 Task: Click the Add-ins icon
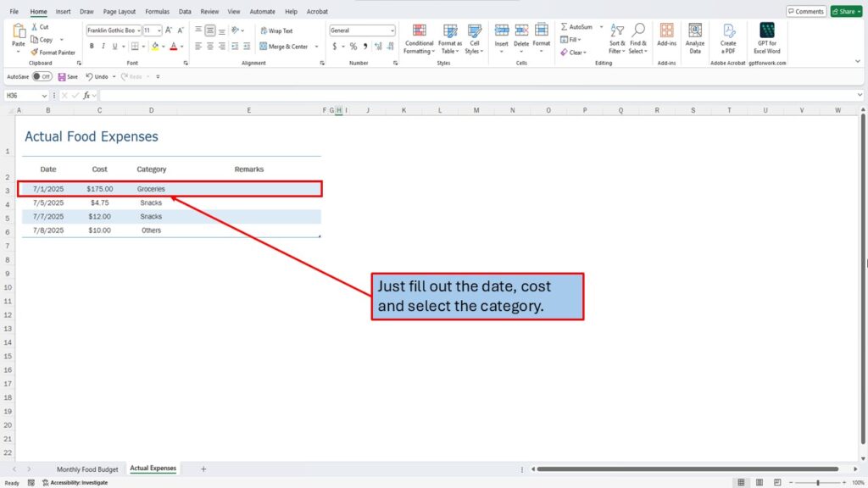(x=666, y=38)
